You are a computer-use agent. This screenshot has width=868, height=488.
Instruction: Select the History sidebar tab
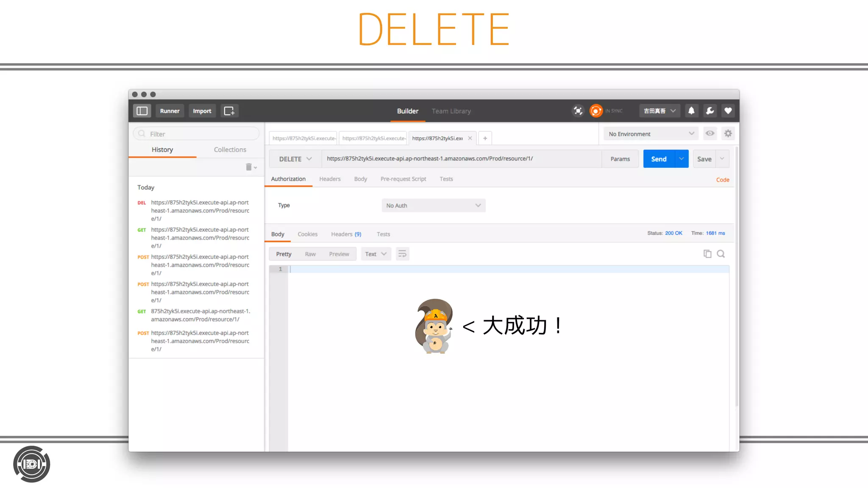pyautogui.click(x=162, y=150)
